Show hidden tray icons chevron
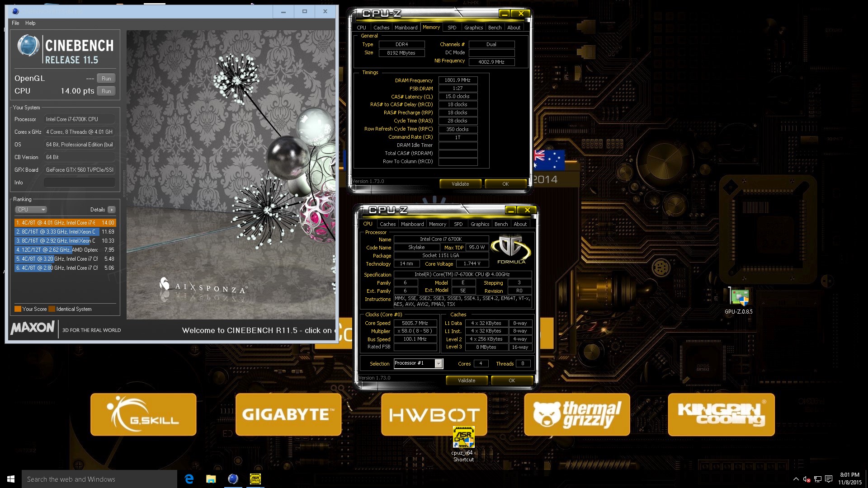This screenshot has width=868, height=488. click(x=796, y=479)
